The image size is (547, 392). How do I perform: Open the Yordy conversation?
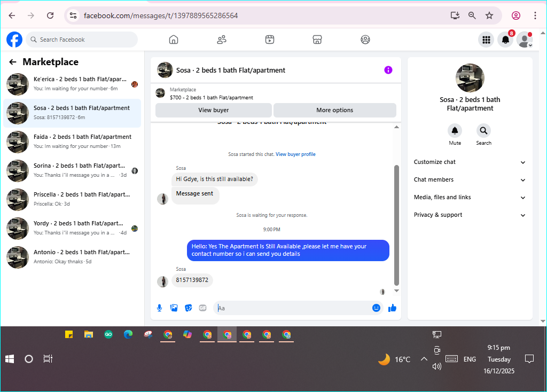[x=72, y=229]
